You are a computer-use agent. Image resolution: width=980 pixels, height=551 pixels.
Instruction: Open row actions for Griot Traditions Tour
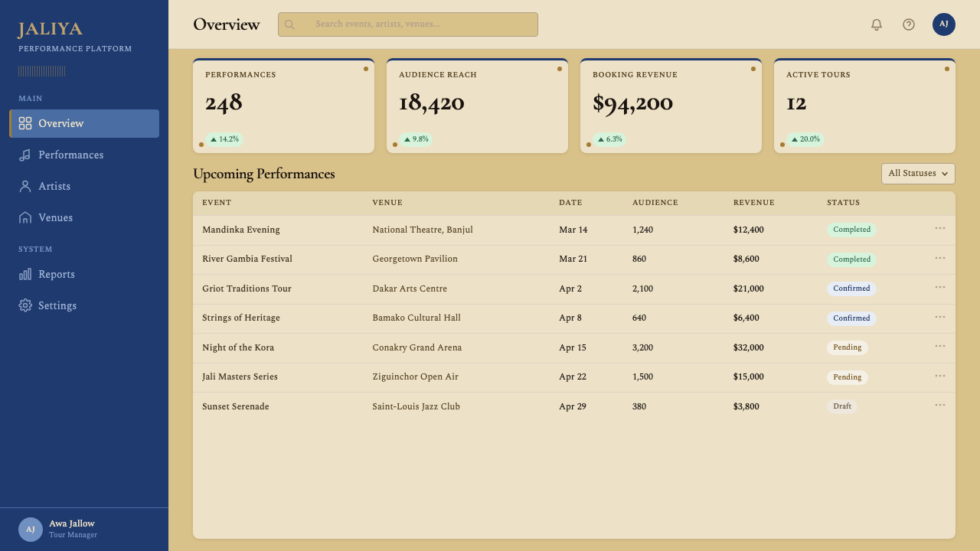940,287
